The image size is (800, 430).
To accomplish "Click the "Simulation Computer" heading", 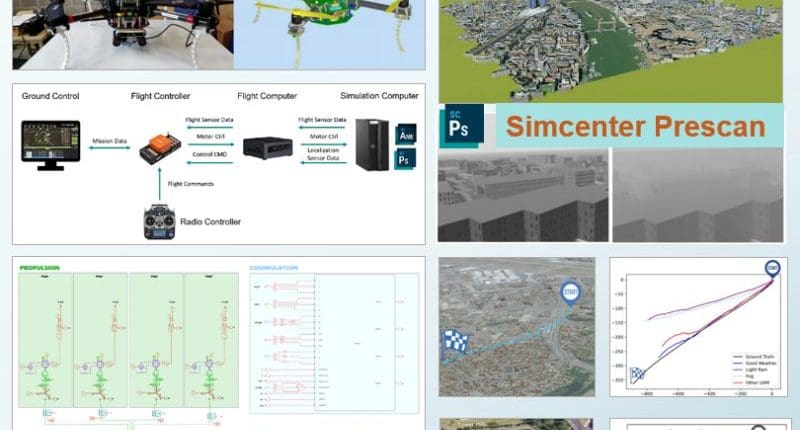I will 379,96.
